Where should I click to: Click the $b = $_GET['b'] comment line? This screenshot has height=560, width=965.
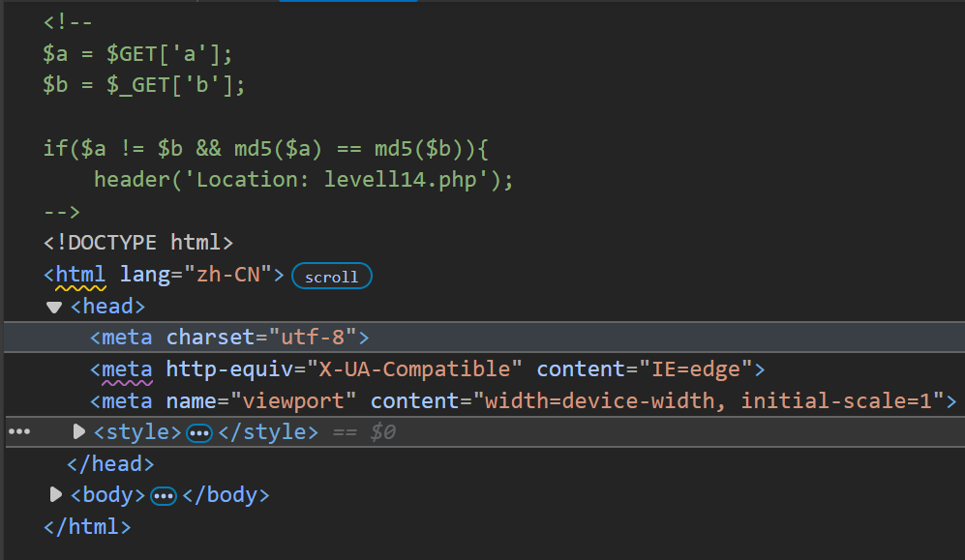[x=144, y=85]
